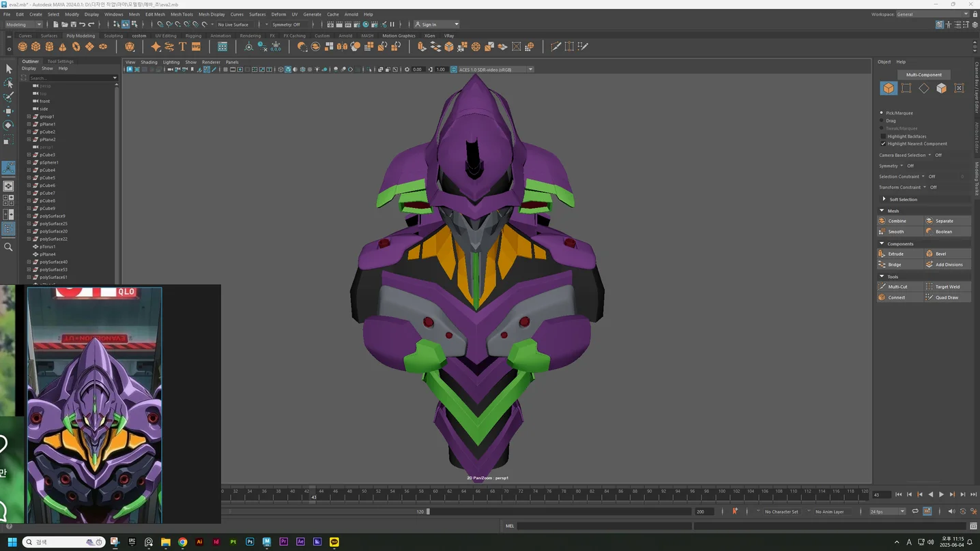Activate the Move tool in toolbox
This screenshot has width=980, height=551.
coord(8,111)
